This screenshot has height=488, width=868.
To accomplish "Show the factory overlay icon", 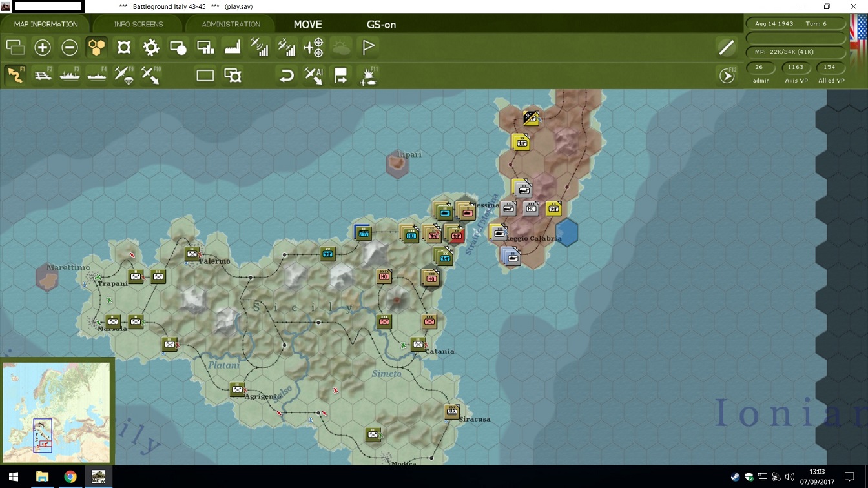I will 232,47.
